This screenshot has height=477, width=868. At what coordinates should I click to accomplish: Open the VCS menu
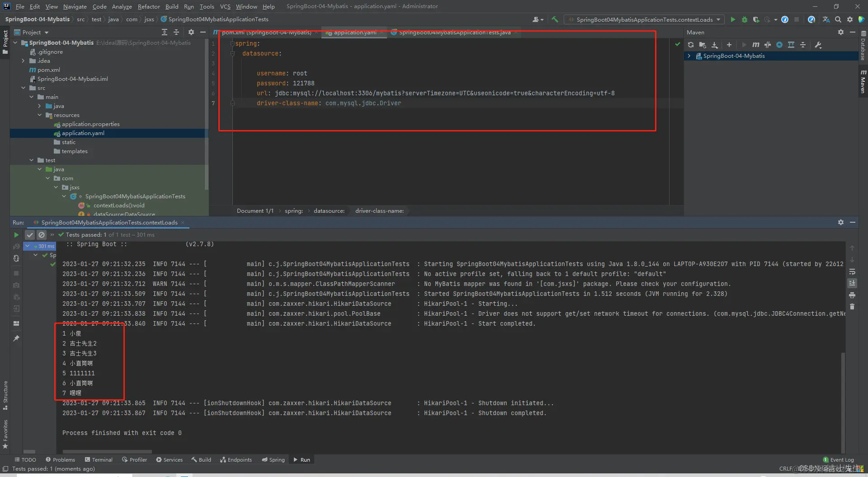point(225,6)
